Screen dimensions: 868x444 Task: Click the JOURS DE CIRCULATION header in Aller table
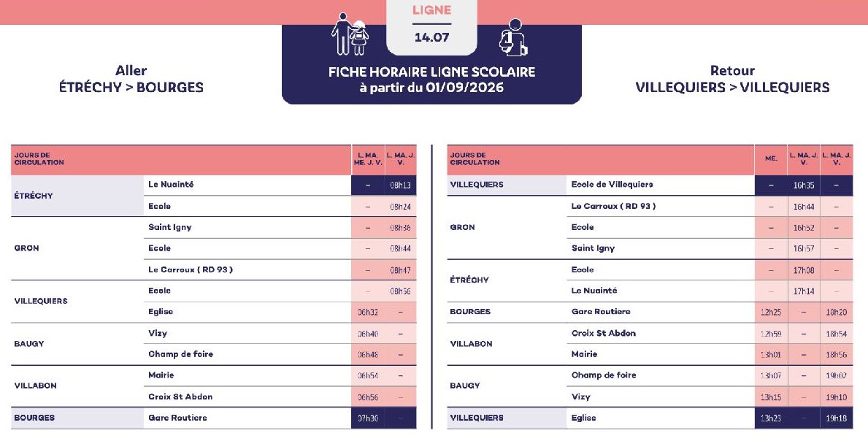point(39,159)
